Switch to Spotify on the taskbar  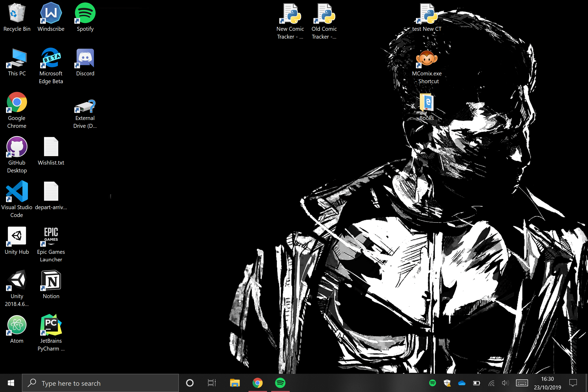[x=280, y=383]
